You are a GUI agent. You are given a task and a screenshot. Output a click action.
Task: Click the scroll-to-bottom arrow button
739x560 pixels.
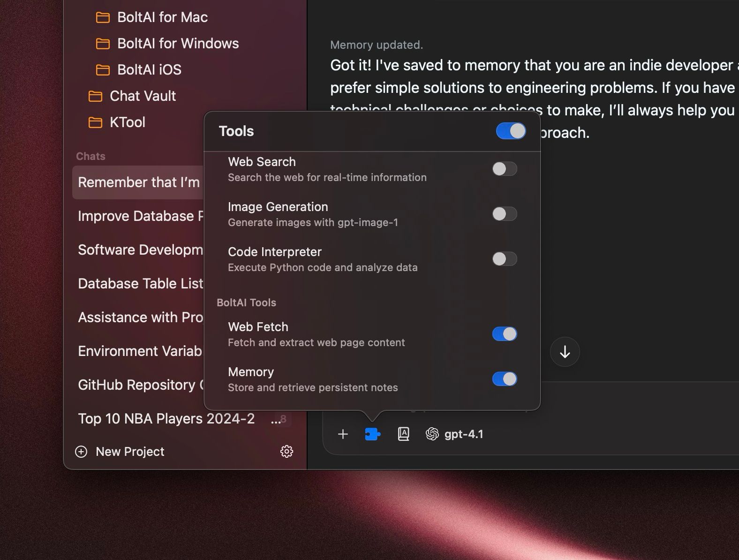pos(565,352)
